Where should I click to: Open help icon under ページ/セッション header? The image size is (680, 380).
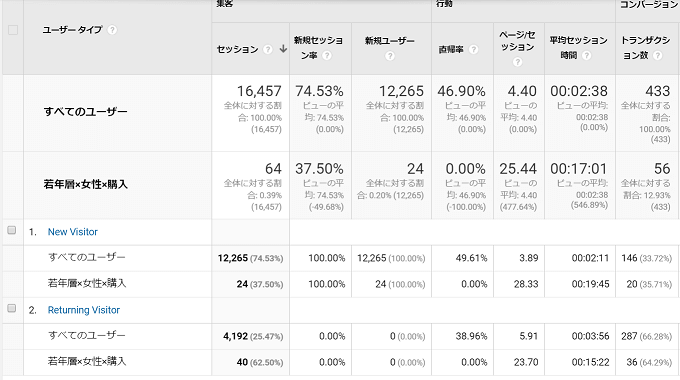tap(517, 62)
